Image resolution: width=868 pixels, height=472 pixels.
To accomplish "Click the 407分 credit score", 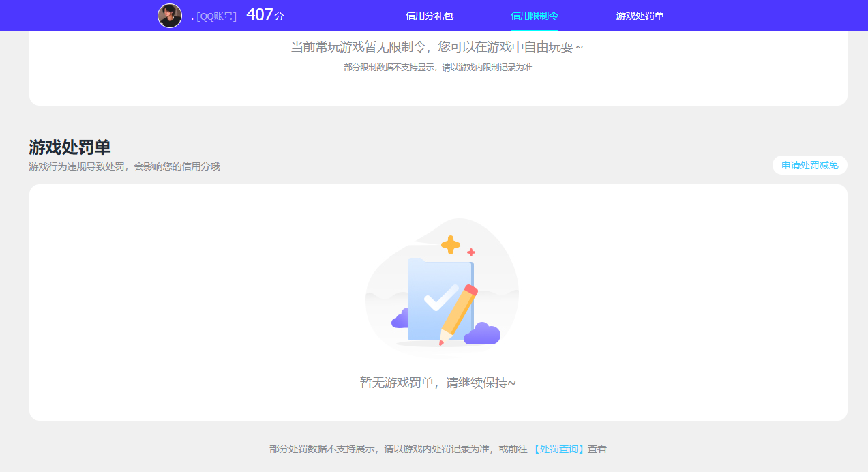I will (265, 15).
